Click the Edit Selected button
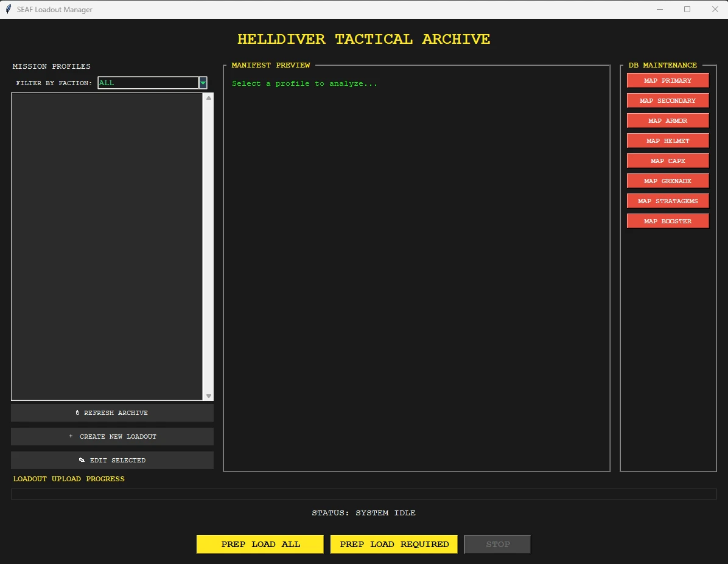This screenshot has width=728, height=564. (113, 460)
